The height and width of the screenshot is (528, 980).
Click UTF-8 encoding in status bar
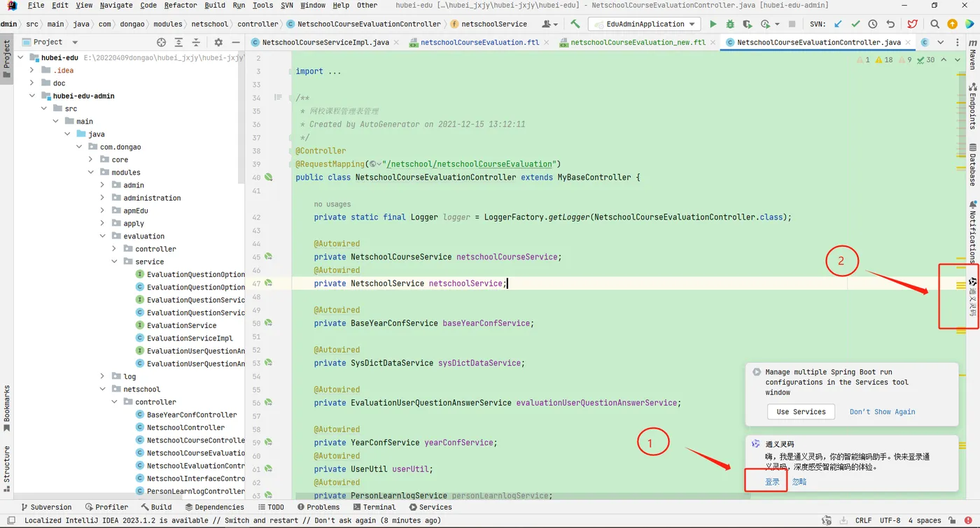[890, 520]
